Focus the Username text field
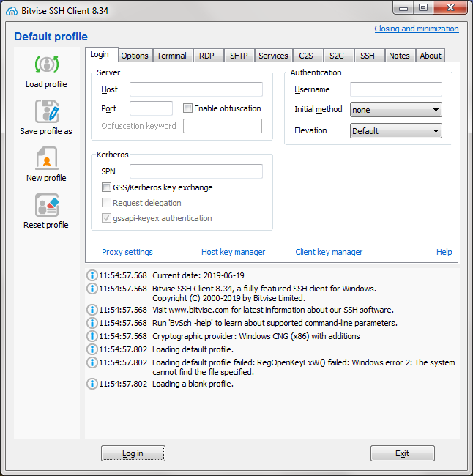This screenshot has width=473, height=476. pos(395,89)
